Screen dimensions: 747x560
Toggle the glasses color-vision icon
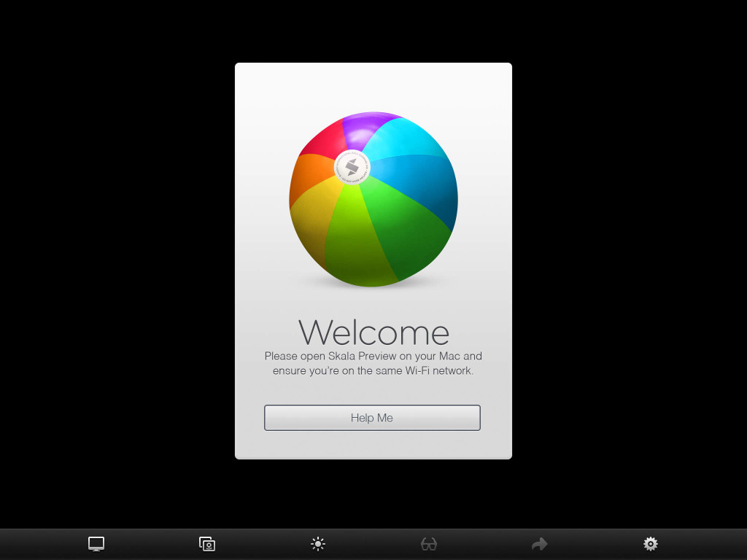429,544
